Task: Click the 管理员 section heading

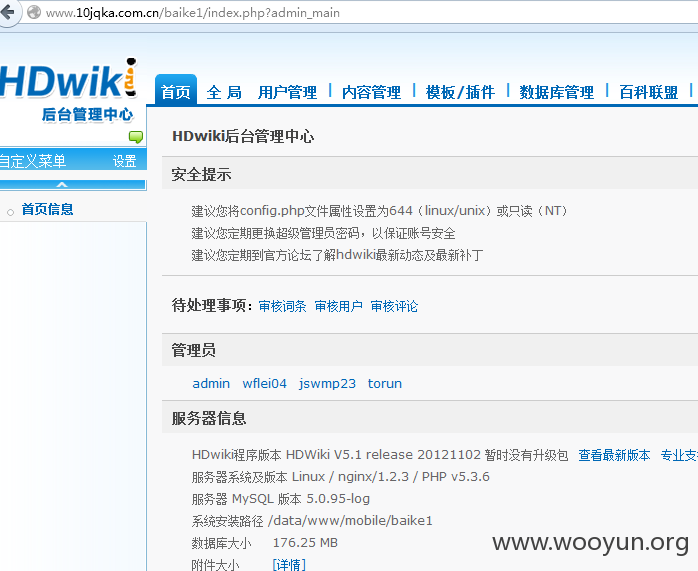Action: coord(194,350)
